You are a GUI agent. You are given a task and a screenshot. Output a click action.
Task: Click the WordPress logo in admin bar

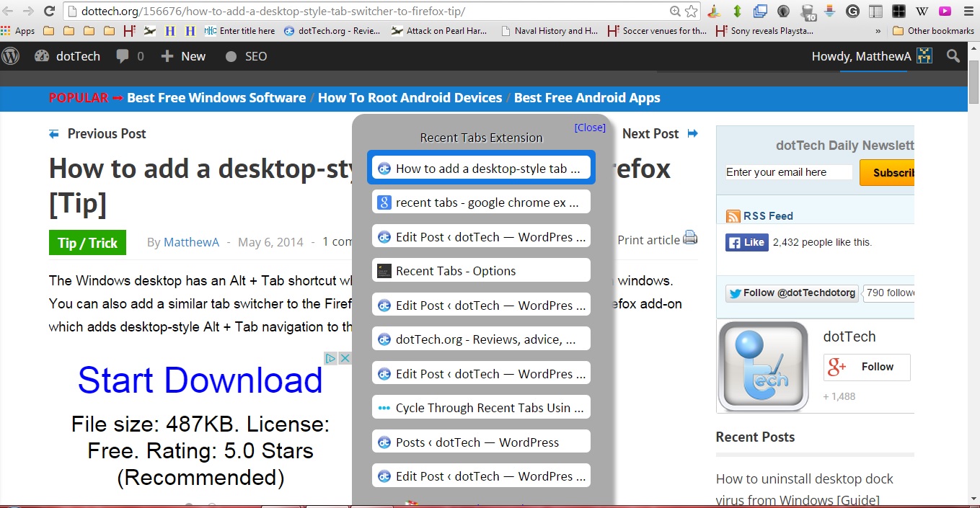[11, 56]
